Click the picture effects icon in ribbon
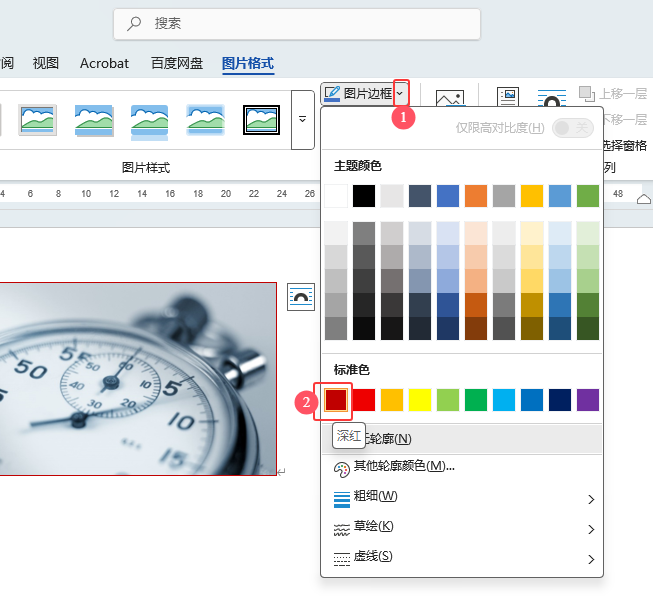653x596 pixels. (450, 97)
